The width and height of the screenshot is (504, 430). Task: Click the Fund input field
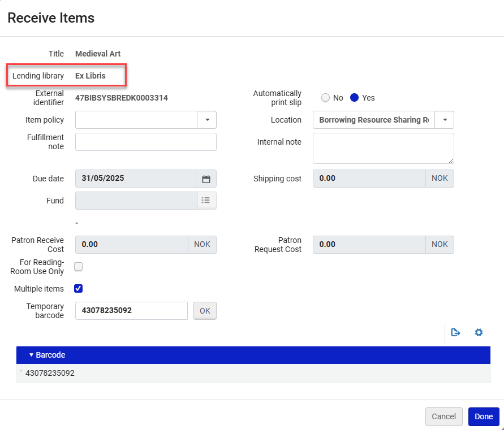coord(136,201)
